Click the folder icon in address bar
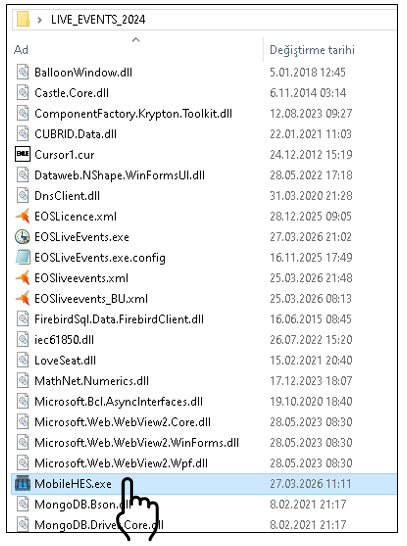 [23, 19]
